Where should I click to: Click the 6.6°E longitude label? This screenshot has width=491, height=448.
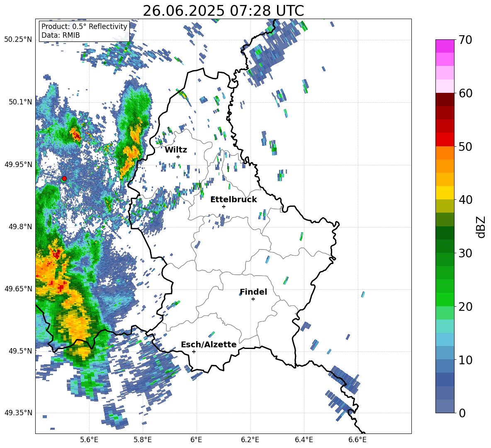coord(357,440)
